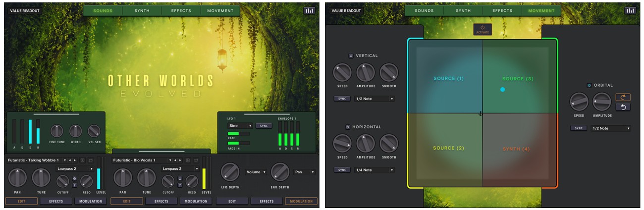Open the mixer bars icon on Movement screen
Screen dimensions: 644x210
pyautogui.click(x=630, y=10)
